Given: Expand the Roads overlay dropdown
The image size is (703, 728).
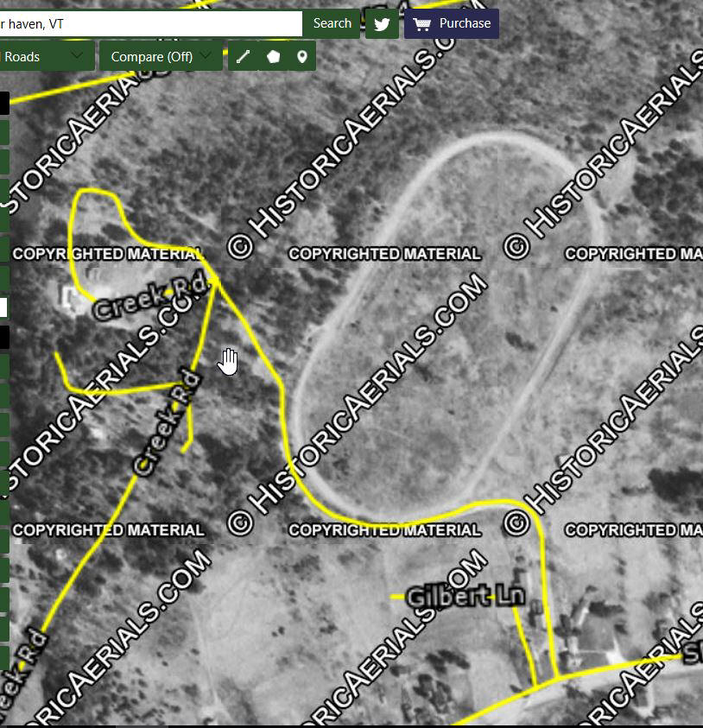Looking at the screenshot, I should coord(47,57).
